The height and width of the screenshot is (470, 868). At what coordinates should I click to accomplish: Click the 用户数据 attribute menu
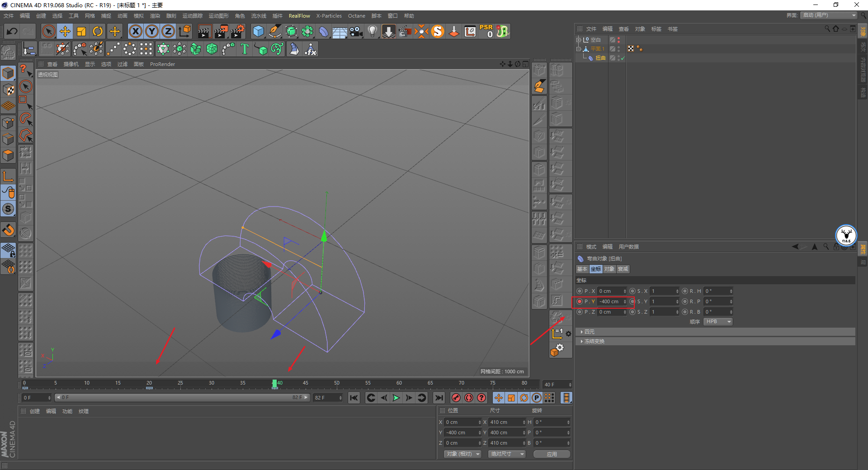pos(628,247)
